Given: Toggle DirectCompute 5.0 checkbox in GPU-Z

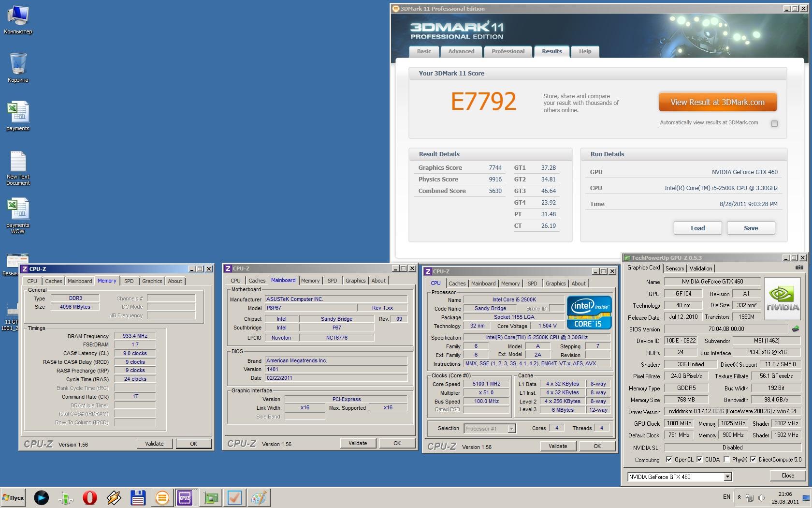Looking at the screenshot, I should (x=753, y=460).
